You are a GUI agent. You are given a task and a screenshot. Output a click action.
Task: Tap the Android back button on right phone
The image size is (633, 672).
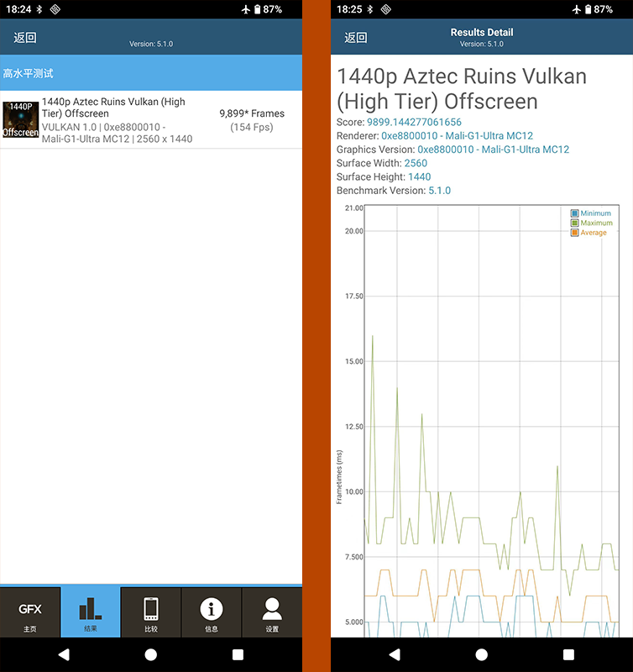tap(395, 654)
